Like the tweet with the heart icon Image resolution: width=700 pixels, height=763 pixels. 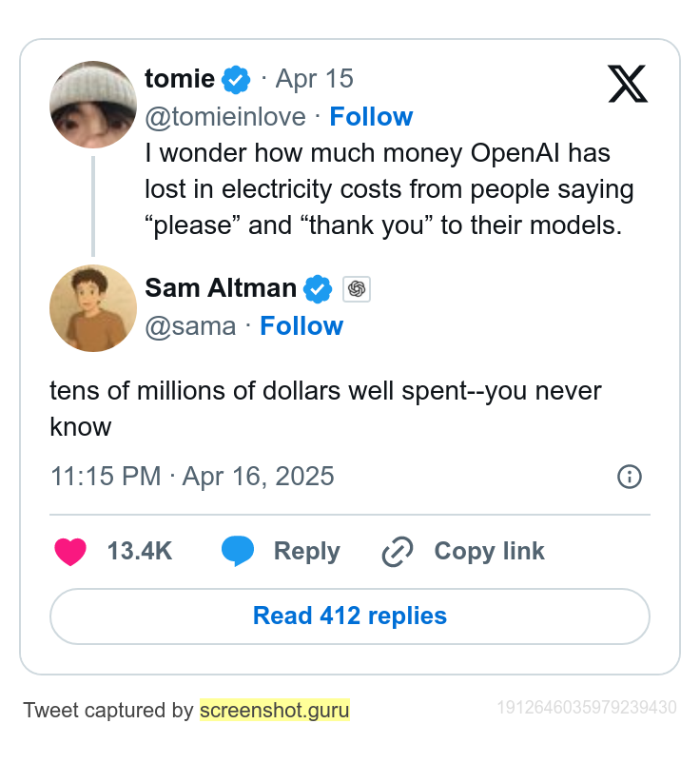coord(70,552)
